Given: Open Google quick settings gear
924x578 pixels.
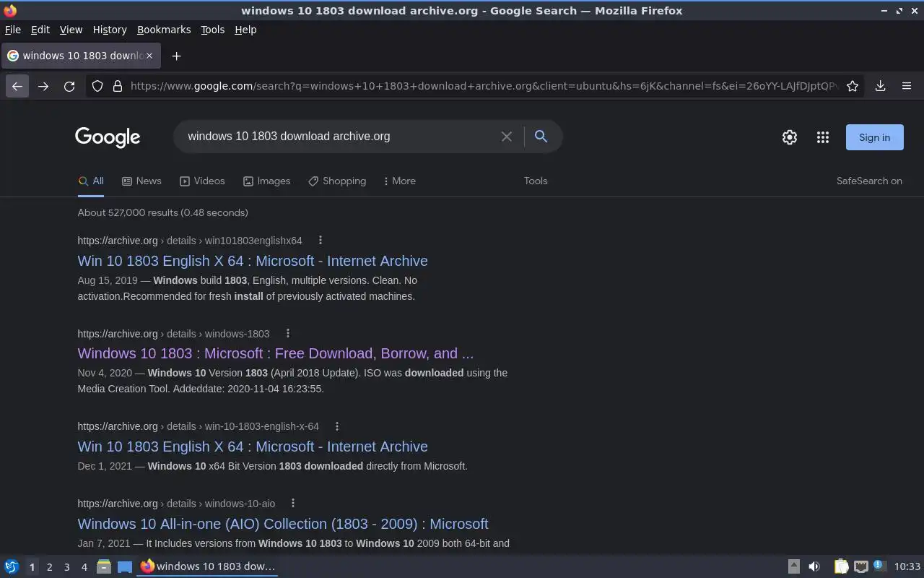Looking at the screenshot, I should pyautogui.click(x=790, y=137).
